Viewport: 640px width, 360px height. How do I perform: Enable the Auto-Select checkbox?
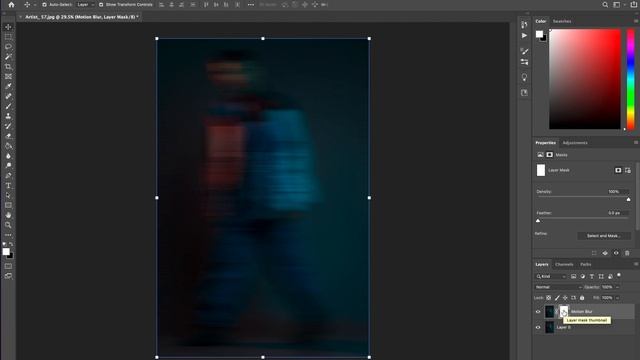pos(44,5)
